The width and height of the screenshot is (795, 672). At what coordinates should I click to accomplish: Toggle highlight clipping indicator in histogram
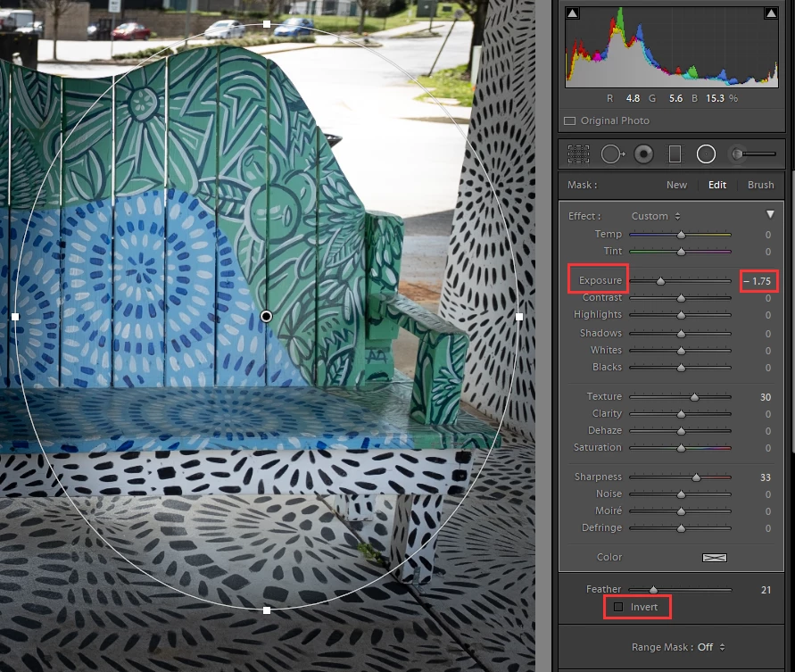pyautogui.click(x=771, y=13)
